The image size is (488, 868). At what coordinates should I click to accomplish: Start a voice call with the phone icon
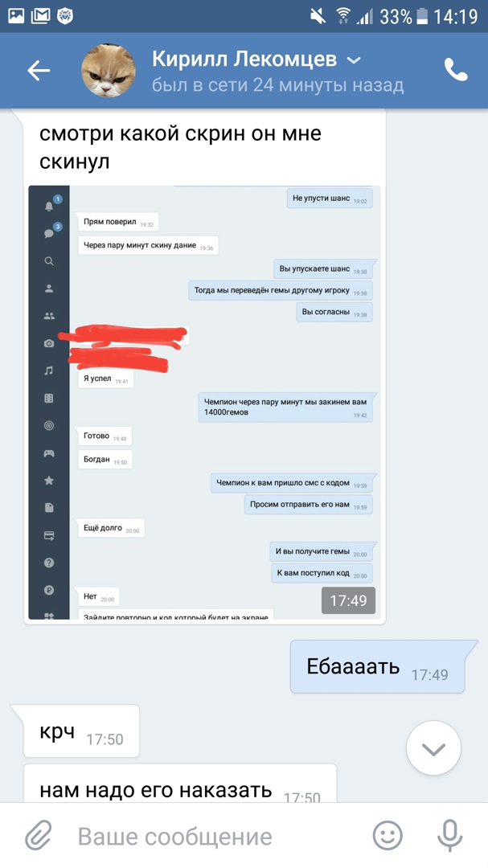(x=456, y=70)
